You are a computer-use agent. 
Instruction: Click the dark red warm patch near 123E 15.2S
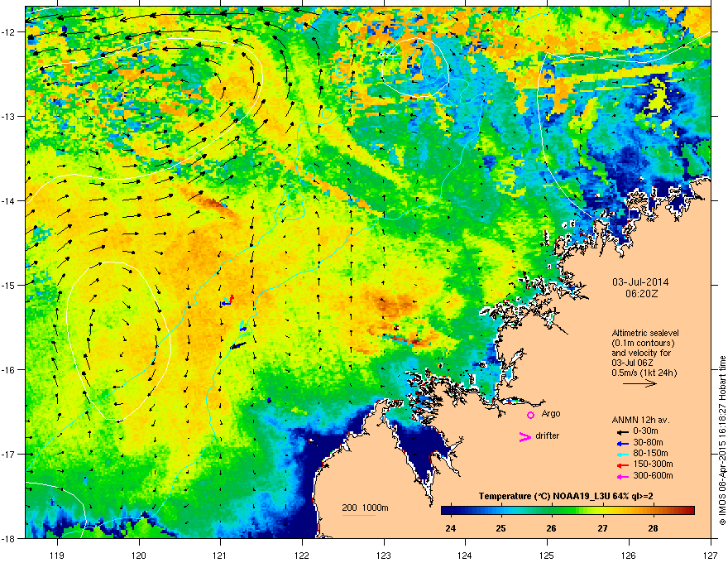pos(394,304)
